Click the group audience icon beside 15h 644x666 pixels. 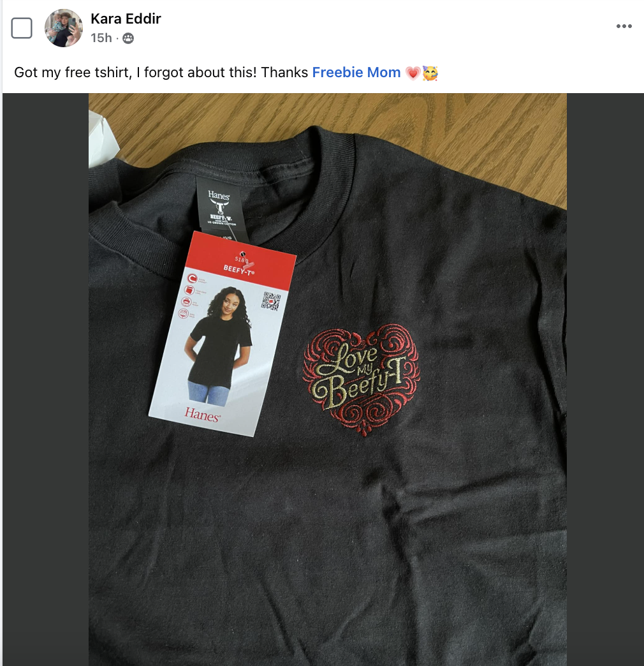tap(128, 39)
